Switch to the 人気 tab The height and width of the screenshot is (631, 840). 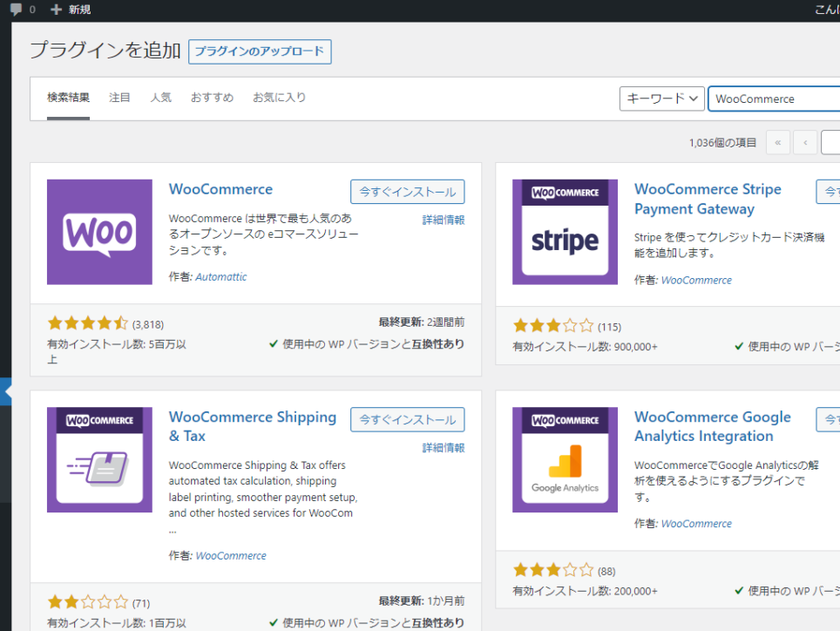point(160,98)
